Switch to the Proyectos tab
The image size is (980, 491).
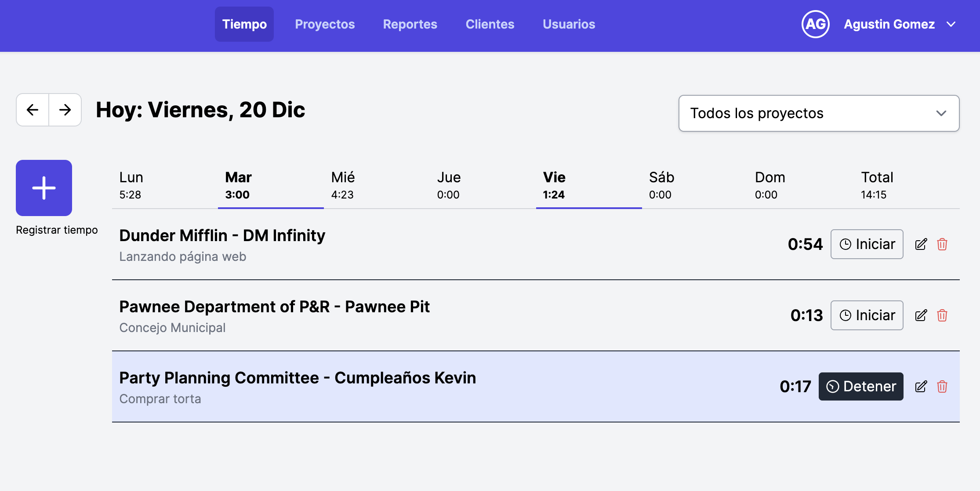coord(325,24)
